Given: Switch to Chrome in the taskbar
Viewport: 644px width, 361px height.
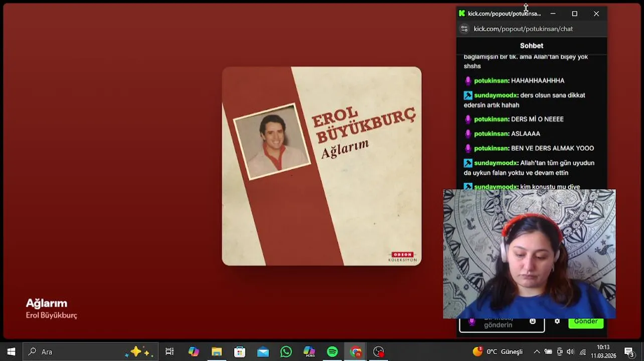Looking at the screenshot, I should click(356, 351).
